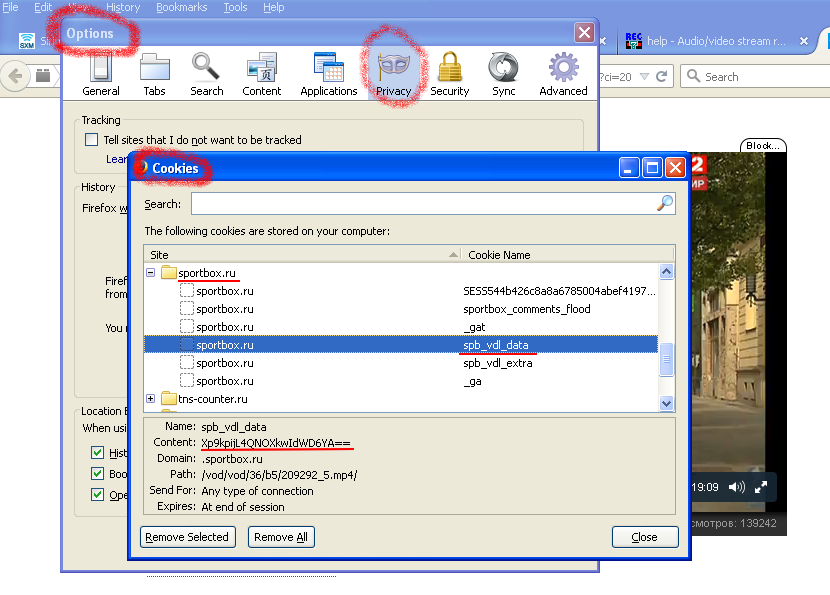
Task: Select the tns-counter.ru folder row
Action: (401, 399)
